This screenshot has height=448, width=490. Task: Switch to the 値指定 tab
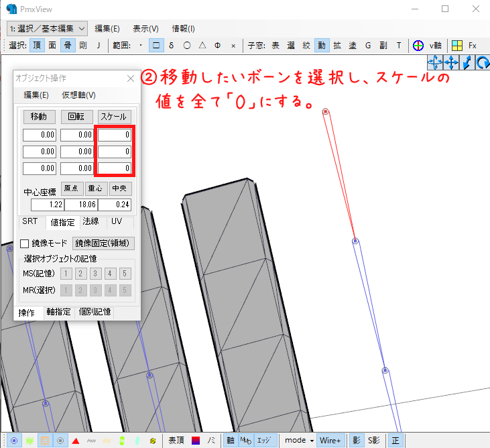63,222
